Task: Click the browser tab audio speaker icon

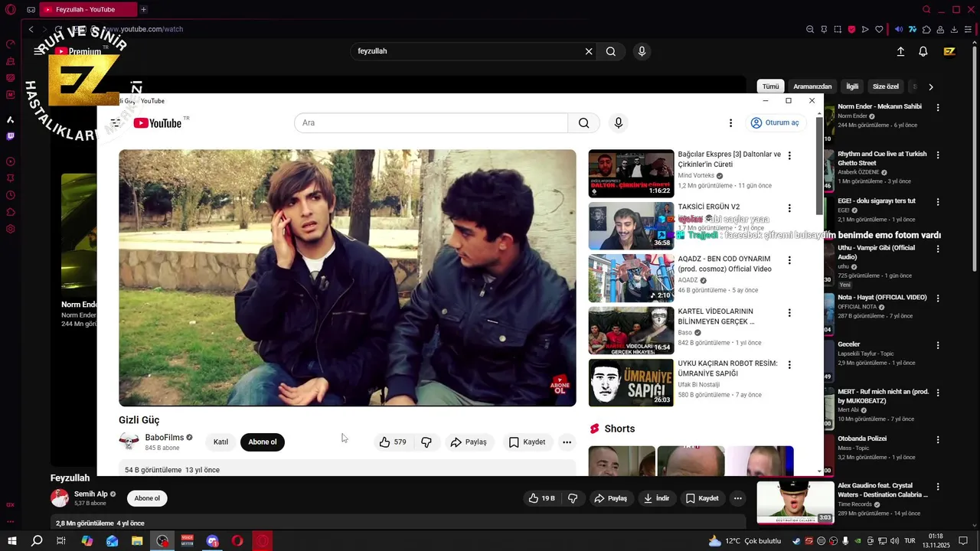Action: [x=899, y=29]
